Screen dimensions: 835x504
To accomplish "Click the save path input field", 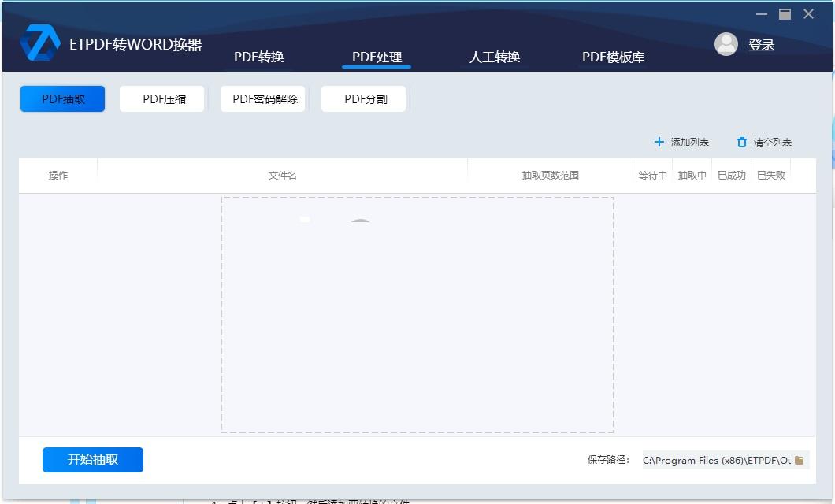I will 715,460.
